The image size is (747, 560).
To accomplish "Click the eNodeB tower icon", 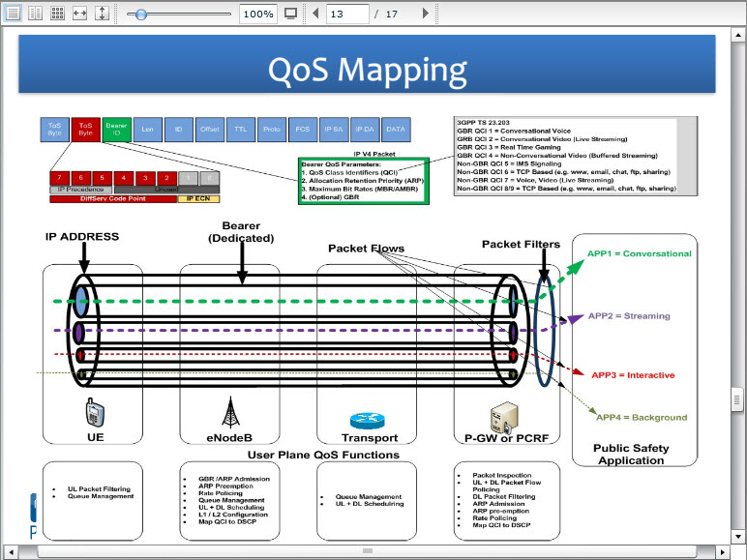I will pos(230,412).
